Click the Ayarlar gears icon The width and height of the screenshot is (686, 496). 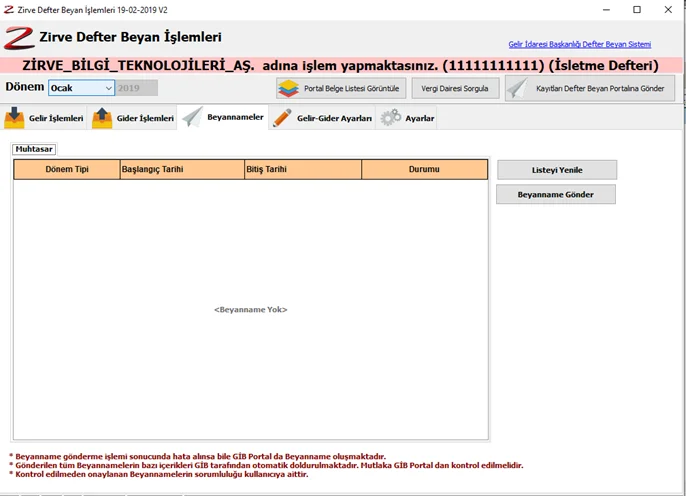(x=391, y=118)
